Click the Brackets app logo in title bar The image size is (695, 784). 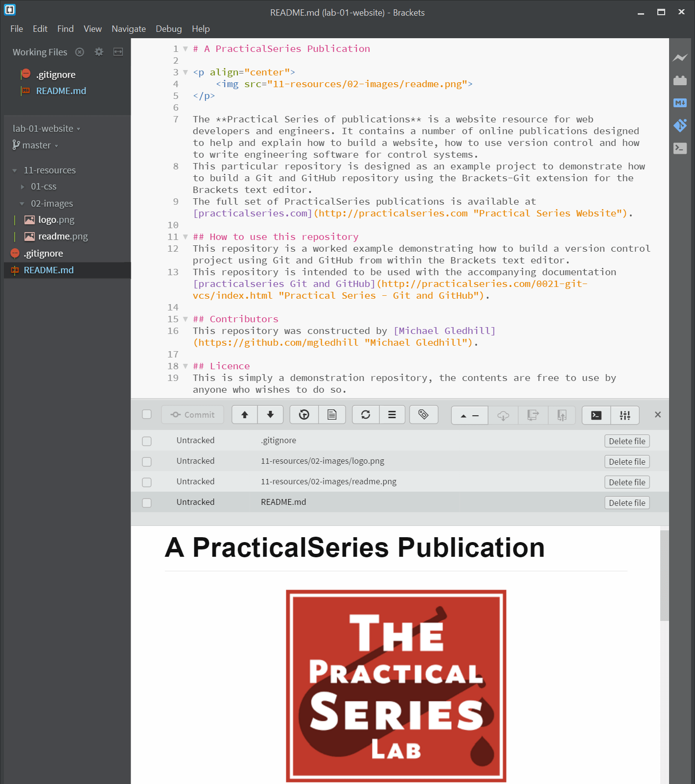[x=10, y=9]
